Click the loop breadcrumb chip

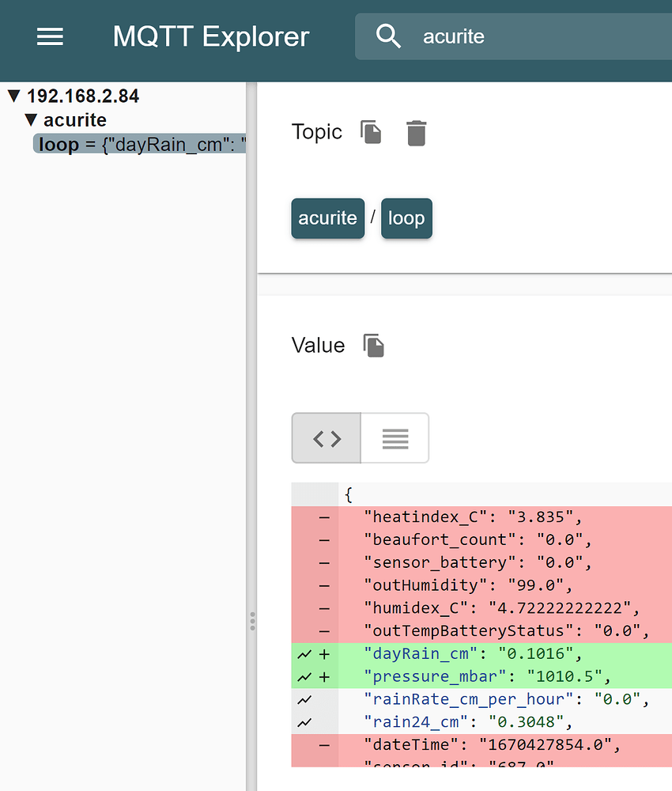(406, 218)
